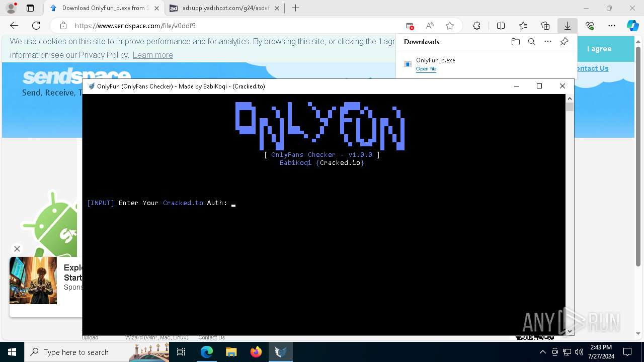Image resolution: width=644 pixels, height=362 pixels.
Task: Dismiss the sponsored ad with X
Action: coord(17,248)
